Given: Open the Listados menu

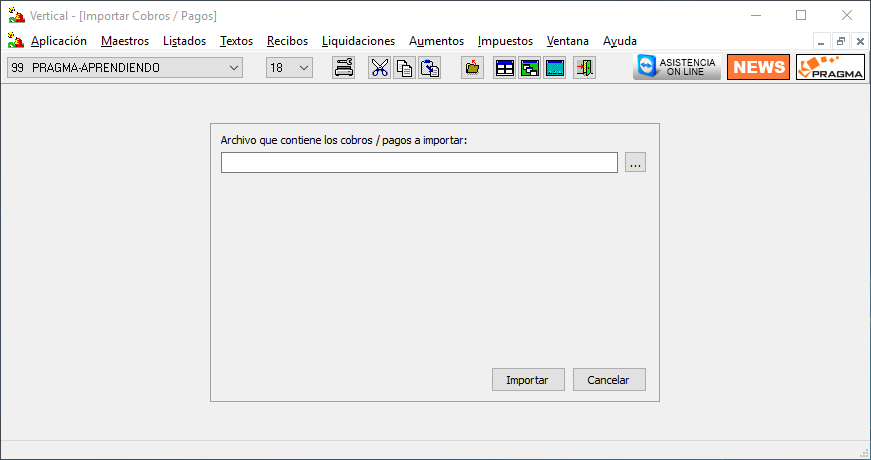Looking at the screenshot, I should pyautogui.click(x=184, y=41).
